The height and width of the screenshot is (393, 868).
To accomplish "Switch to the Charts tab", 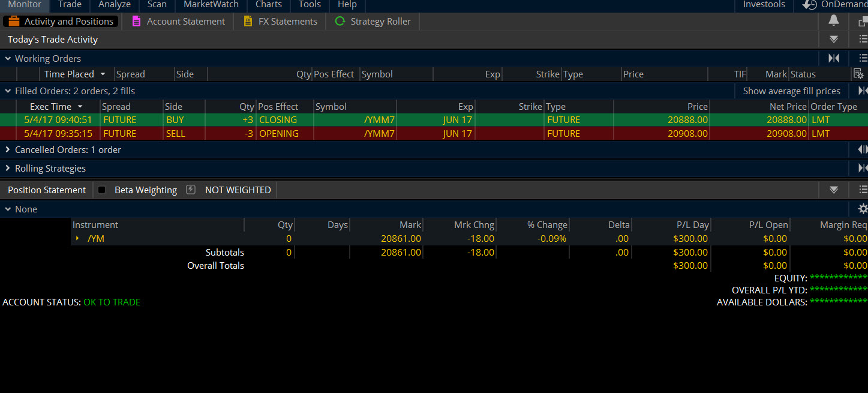I will 269,5.
